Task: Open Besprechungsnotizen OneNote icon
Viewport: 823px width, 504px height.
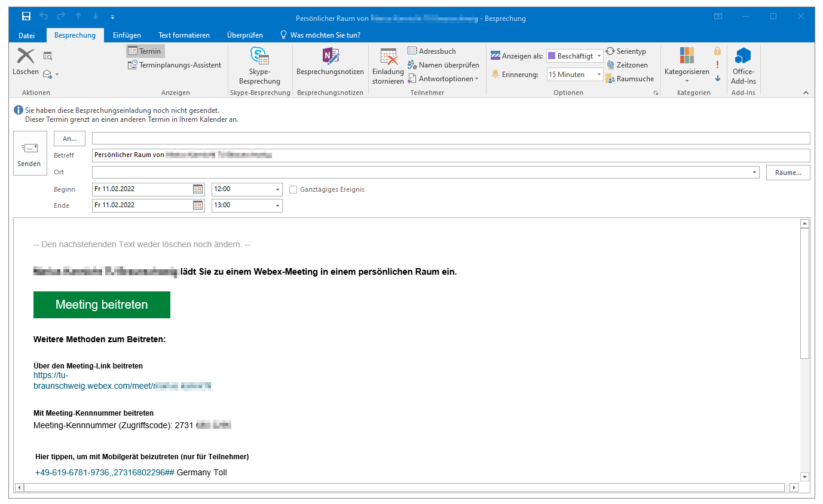Action: click(330, 62)
